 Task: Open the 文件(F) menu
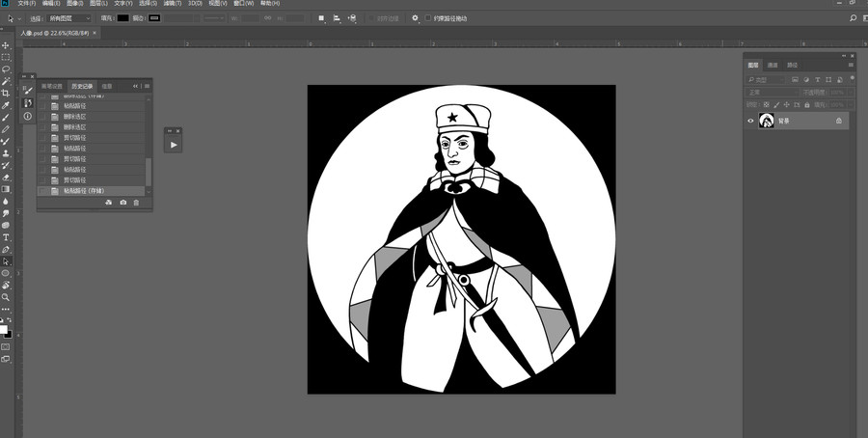click(x=27, y=3)
